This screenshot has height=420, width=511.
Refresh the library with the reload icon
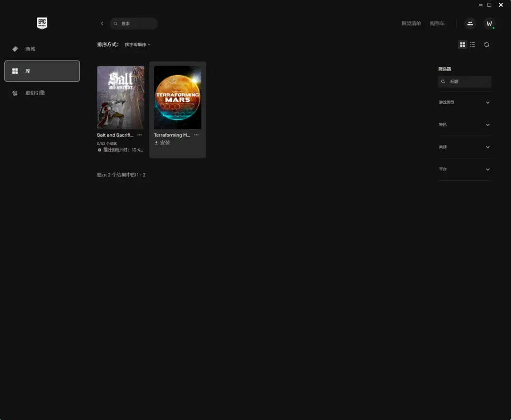(486, 45)
